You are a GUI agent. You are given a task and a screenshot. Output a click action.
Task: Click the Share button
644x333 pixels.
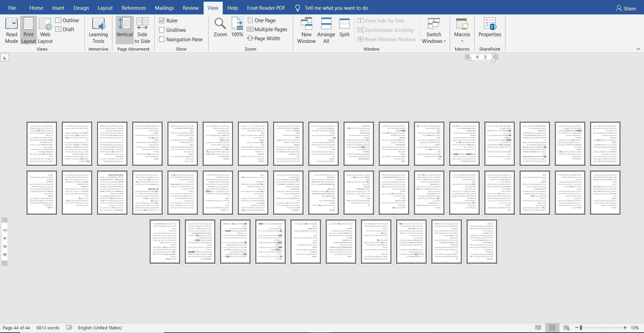626,8
